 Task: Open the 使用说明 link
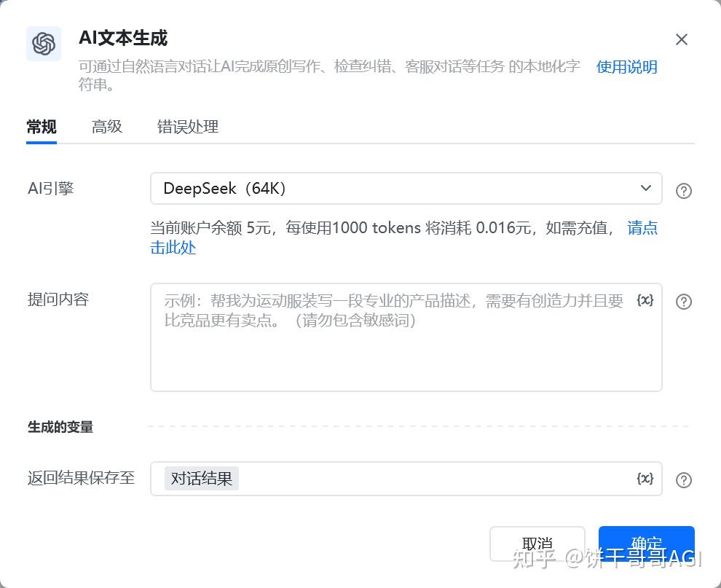coord(627,67)
